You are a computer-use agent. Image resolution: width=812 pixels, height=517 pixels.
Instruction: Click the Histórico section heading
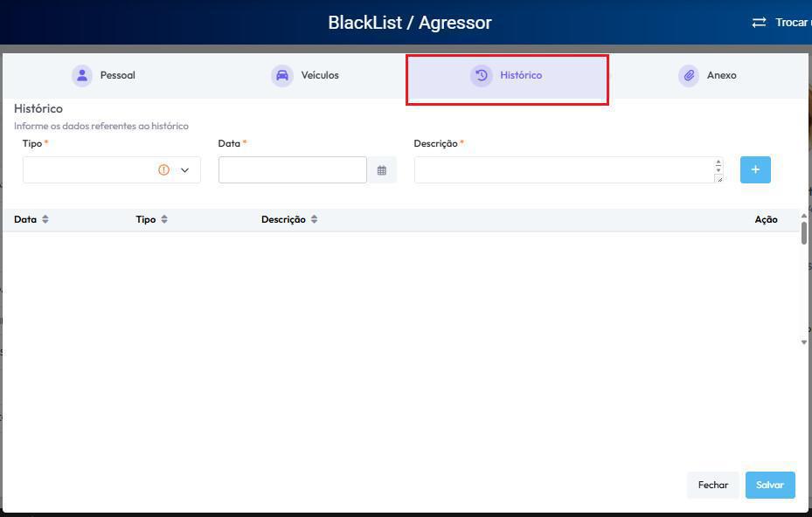coord(38,108)
